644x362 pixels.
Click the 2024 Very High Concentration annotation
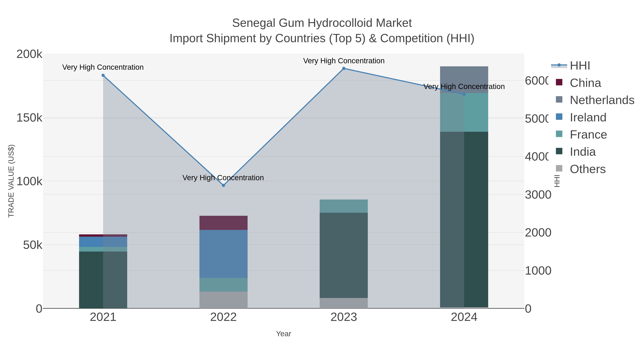[x=464, y=87]
